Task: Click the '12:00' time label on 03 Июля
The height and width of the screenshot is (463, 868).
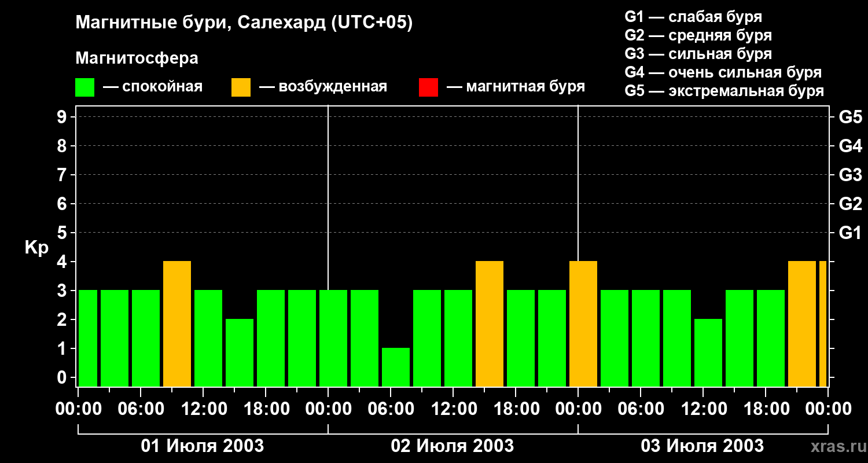Action: [704, 409]
